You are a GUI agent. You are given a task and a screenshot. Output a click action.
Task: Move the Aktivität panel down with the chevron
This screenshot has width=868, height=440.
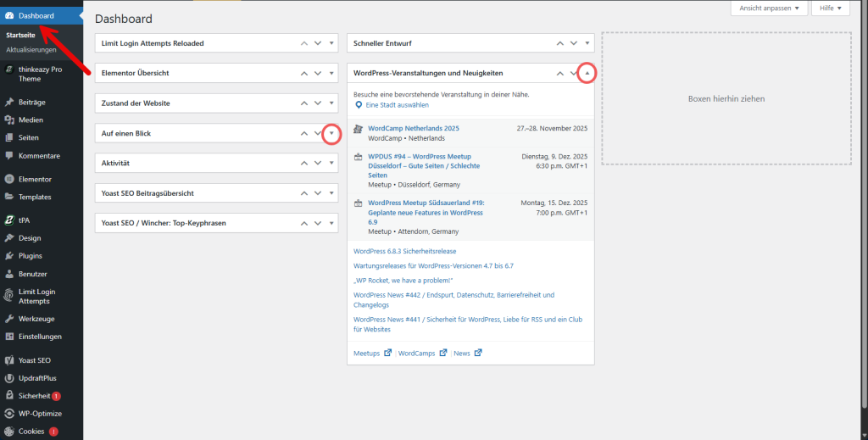(x=318, y=163)
